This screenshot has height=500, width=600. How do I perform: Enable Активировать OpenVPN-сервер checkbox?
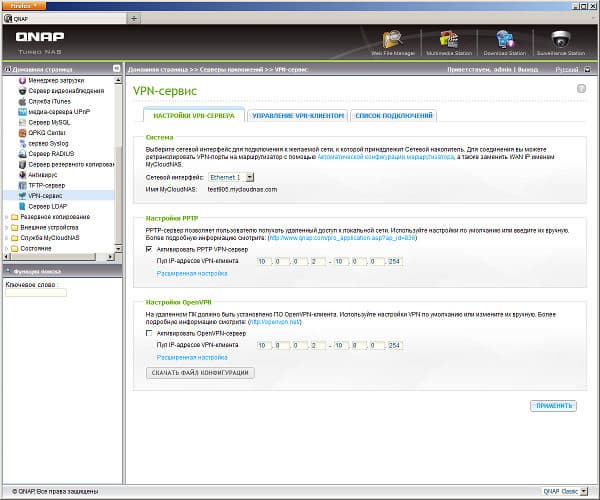pos(149,333)
